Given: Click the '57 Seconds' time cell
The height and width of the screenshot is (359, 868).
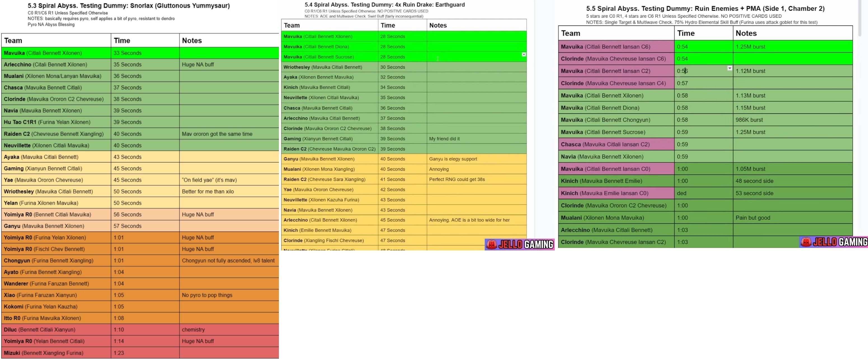Looking at the screenshot, I should tap(145, 226).
